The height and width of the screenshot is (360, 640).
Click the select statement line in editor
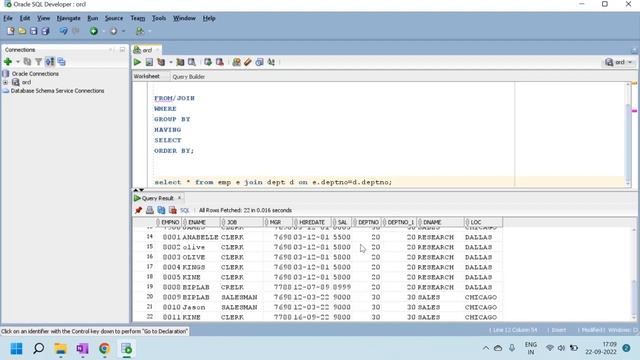[273, 182]
